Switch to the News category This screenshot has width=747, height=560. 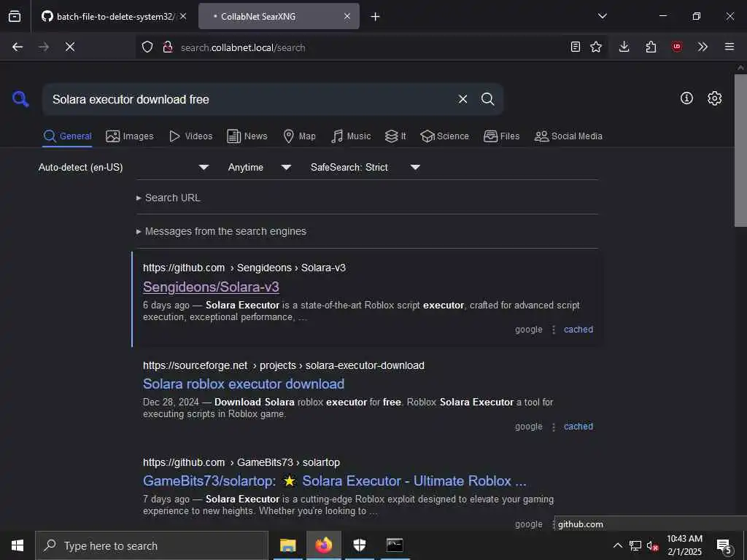click(x=247, y=136)
